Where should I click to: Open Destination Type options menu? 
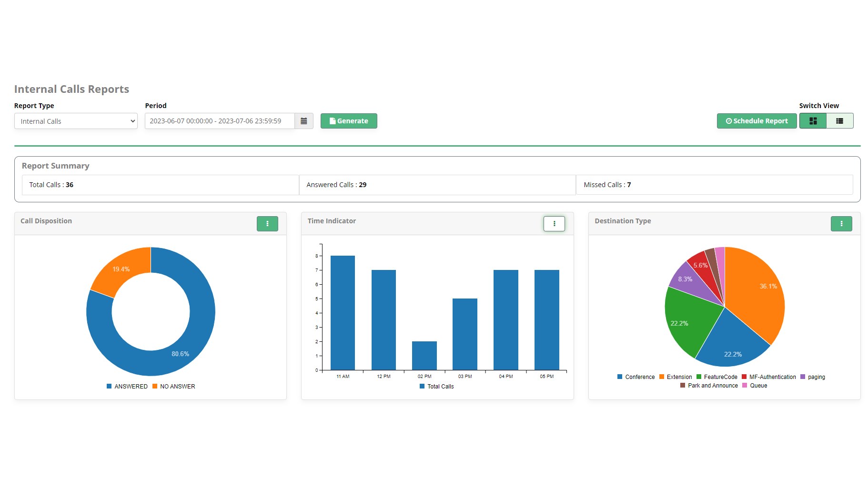point(841,224)
